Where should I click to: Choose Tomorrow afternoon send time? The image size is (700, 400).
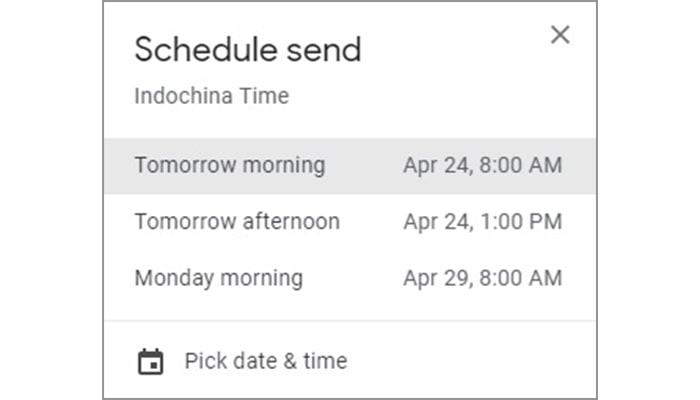coord(237,221)
